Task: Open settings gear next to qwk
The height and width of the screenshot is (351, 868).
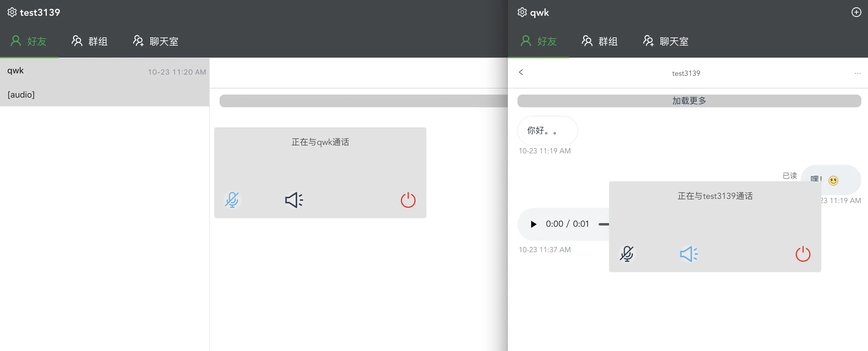Action: coord(522,12)
